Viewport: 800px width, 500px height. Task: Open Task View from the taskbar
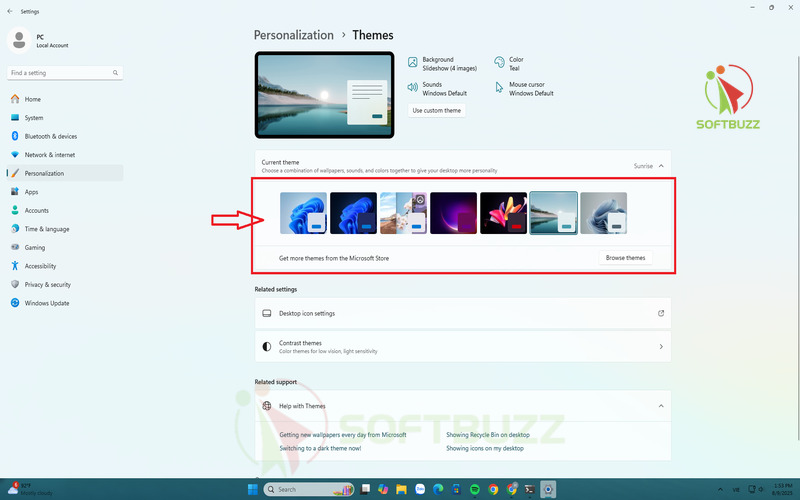tap(365, 489)
